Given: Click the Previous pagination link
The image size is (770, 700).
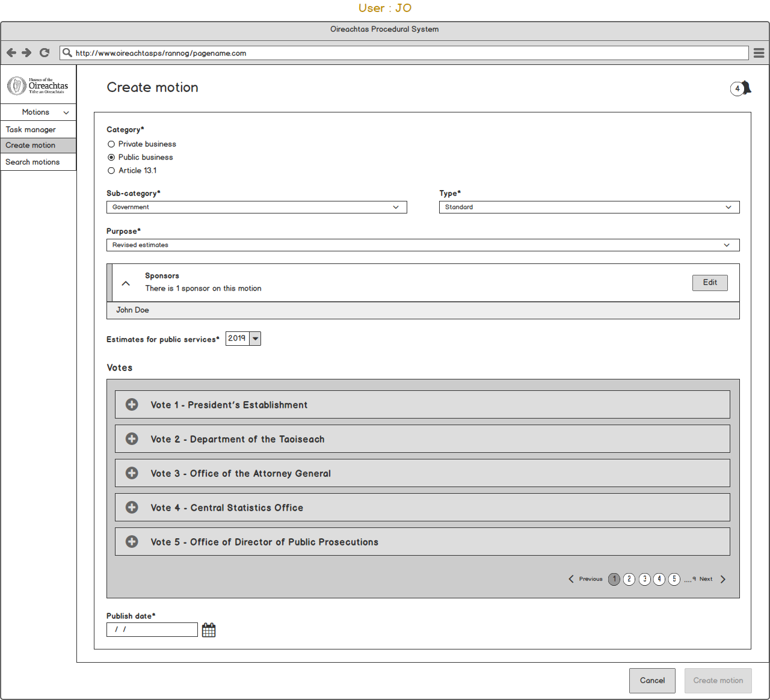Looking at the screenshot, I should (591, 579).
